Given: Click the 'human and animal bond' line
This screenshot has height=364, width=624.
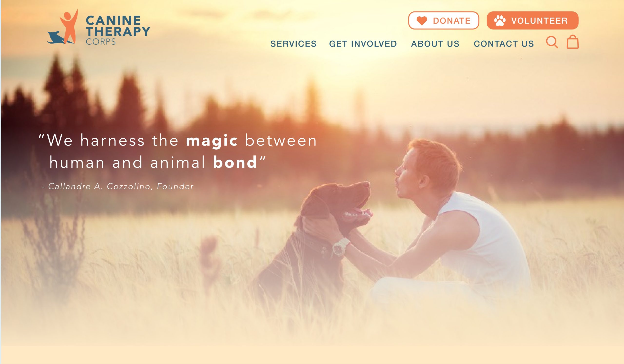Looking at the screenshot, I should click(x=157, y=162).
